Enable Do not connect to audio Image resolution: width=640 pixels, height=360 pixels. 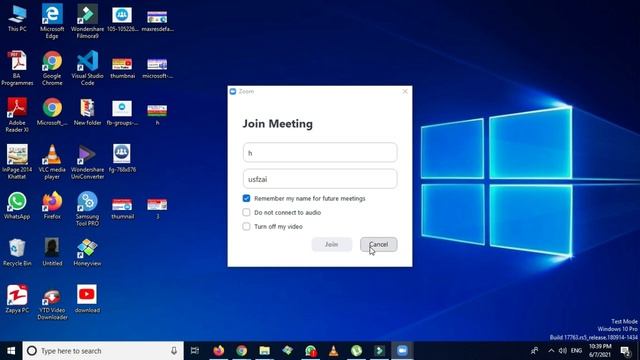pyautogui.click(x=246, y=212)
